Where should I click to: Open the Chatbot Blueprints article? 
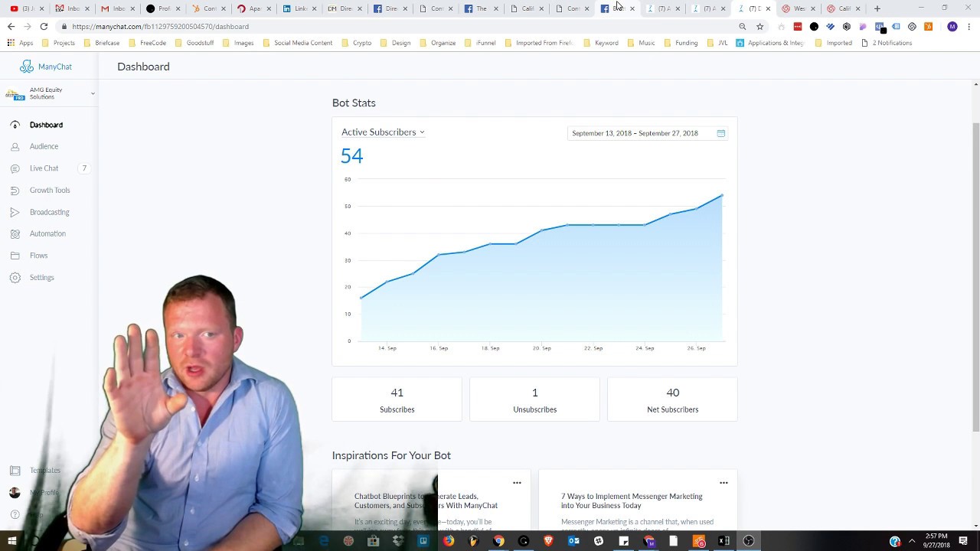[x=426, y=501]
